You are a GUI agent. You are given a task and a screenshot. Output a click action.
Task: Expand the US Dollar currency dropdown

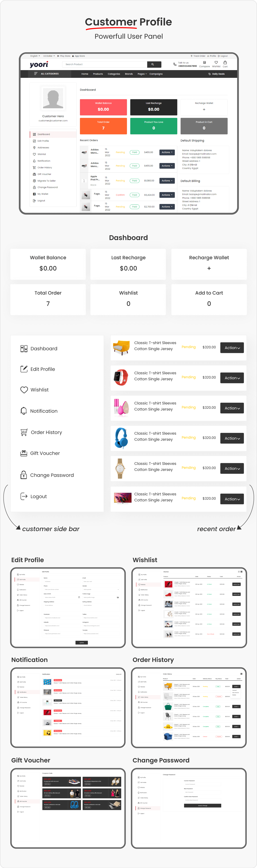click(49, 56)
